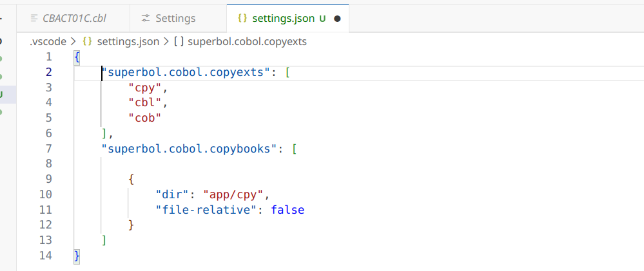The image size is (644, 271).
Task: Click the false value of file-relative
Action: pyautogui.click(x=287, y=210)
